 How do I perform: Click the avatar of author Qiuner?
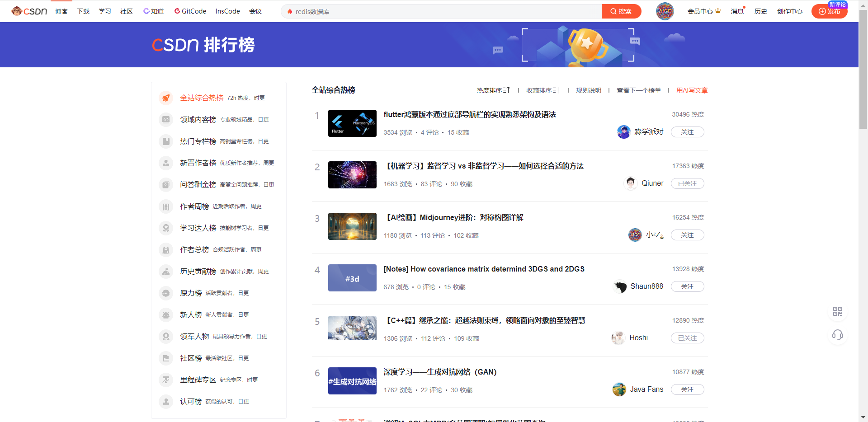(x=631, y=183)
